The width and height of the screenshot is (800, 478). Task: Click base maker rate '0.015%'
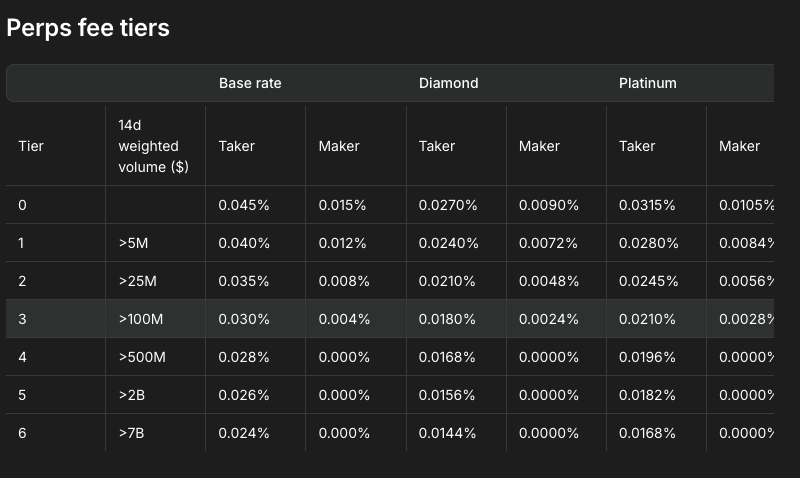pos(342,205)
